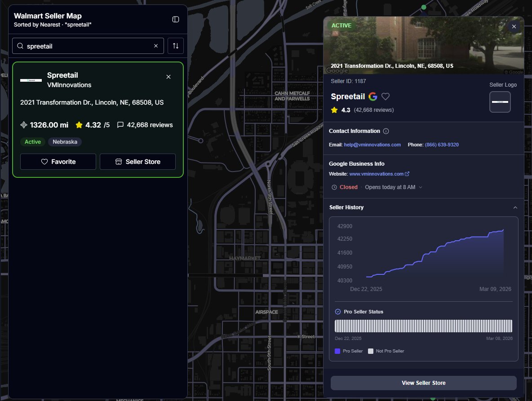Image resolution: width=532 pixels, height=401 pixels.
Task: Click the Sorted by Nearest subtitle
Action: click(x=52, y=25)
